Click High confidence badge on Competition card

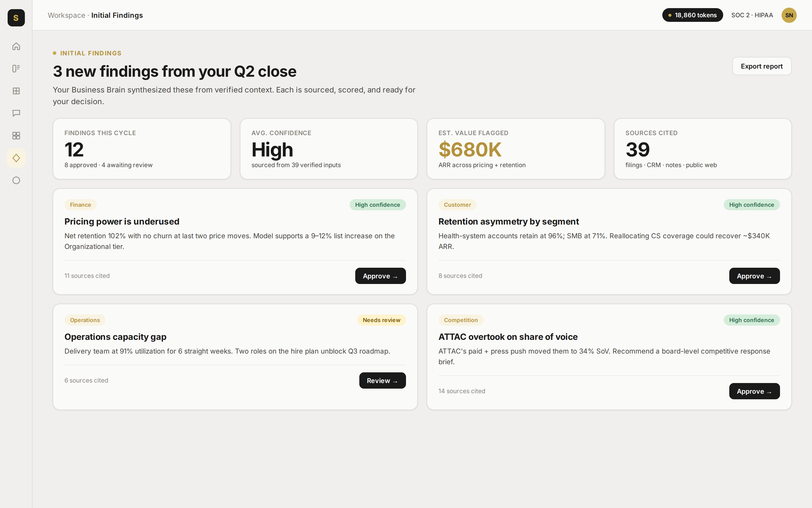(x=751, y=320)
